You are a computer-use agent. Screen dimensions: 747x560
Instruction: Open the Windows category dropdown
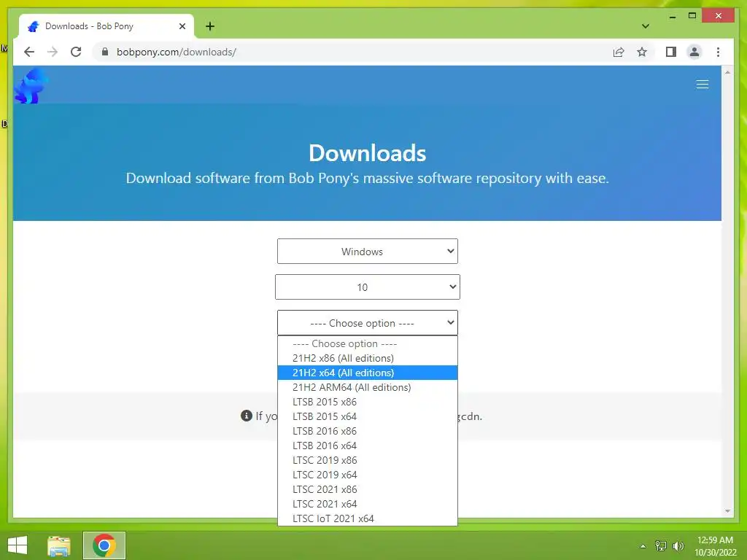click(x=368, y=252)
